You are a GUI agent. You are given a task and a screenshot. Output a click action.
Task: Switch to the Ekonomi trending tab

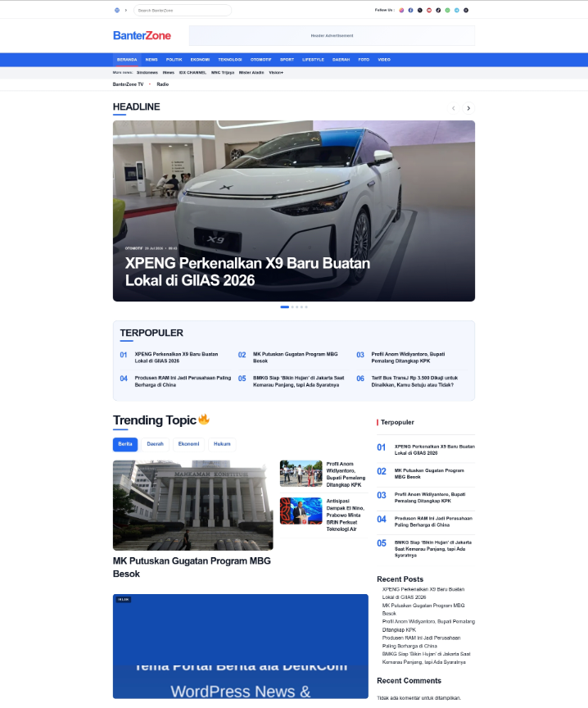click(188, 444)
